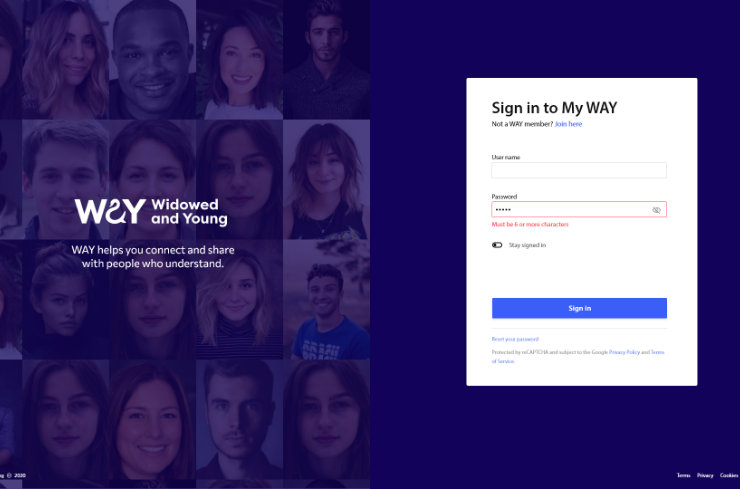Open Terms in the footer
The image size is (740, 489).
683,475
